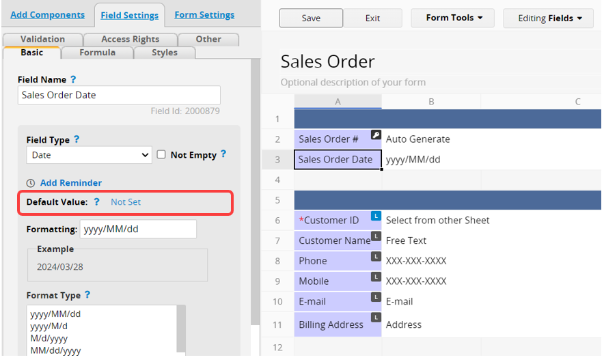Open the Access Rights tab
This screenshot has width=604, height=364.
click(131, 40)
